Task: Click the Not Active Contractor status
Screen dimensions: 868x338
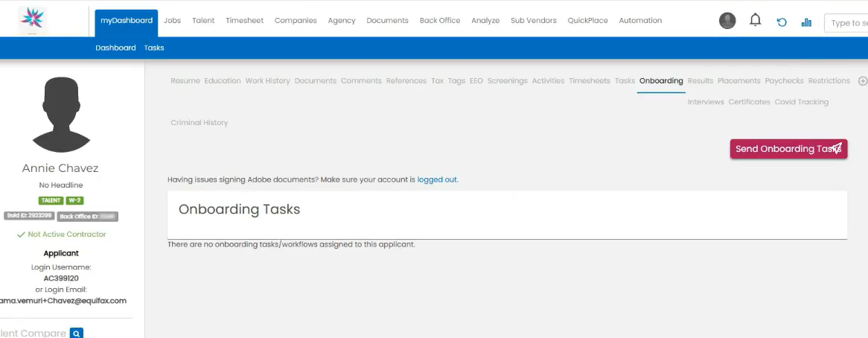Action: coord(61,235)
